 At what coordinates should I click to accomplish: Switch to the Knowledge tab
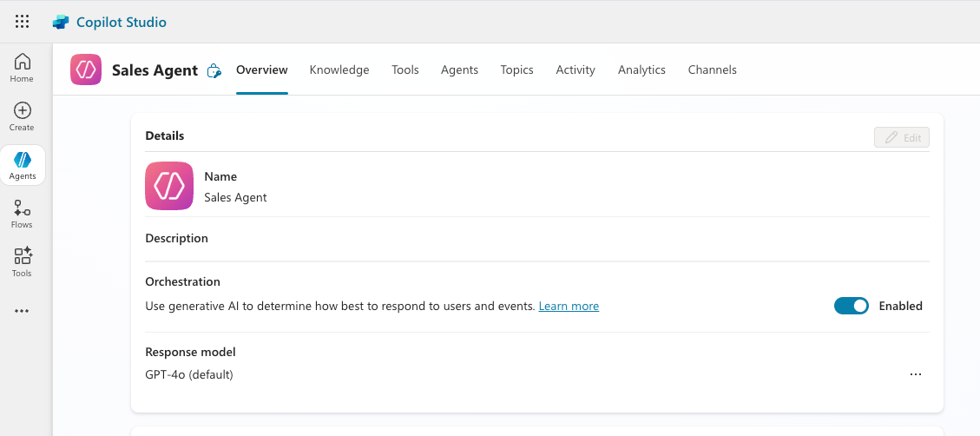click(x=339, y=70)
